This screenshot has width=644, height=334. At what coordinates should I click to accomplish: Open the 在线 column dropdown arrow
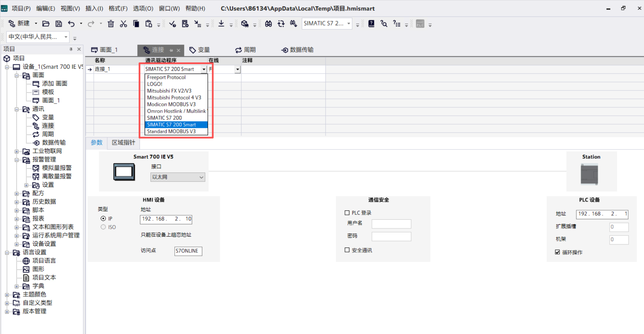point(238,69)
